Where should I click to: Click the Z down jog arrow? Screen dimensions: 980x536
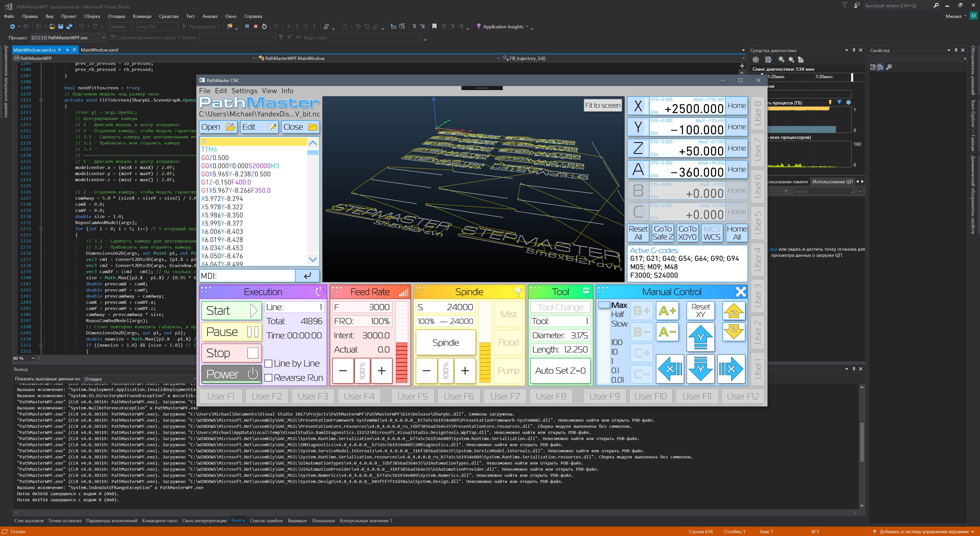click(x=733, y=332)
